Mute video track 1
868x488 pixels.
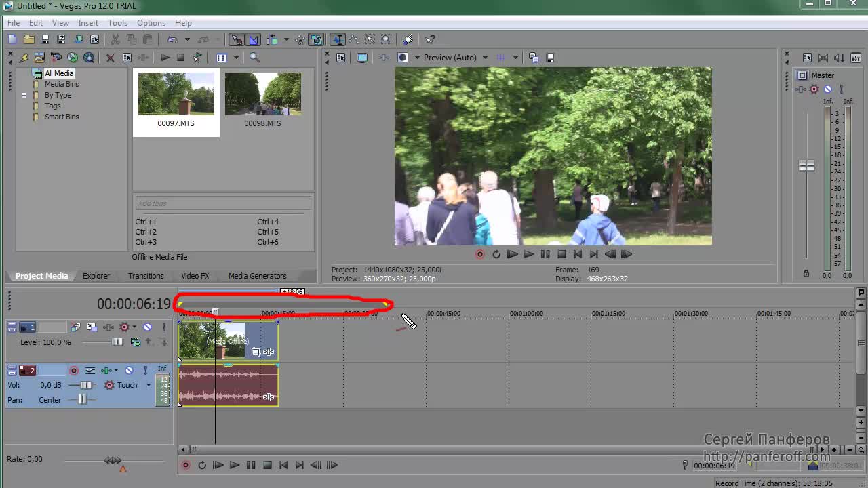(147, 327)
